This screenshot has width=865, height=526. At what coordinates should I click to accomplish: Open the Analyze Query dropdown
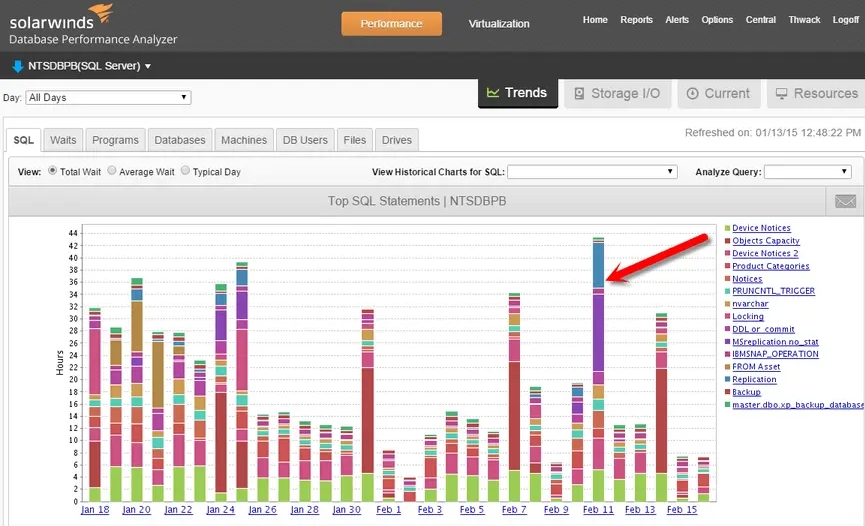point(807,172)
